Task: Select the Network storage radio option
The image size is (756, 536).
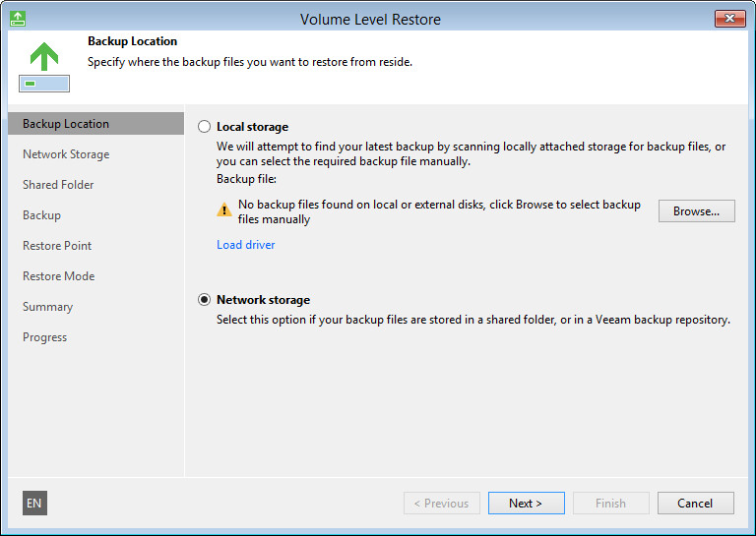Action: tap(205, 300)
